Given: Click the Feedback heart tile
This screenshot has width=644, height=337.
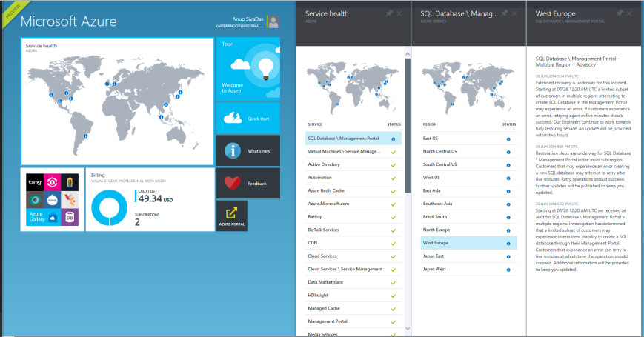Looking at the screenshot, I should (248, 183).
